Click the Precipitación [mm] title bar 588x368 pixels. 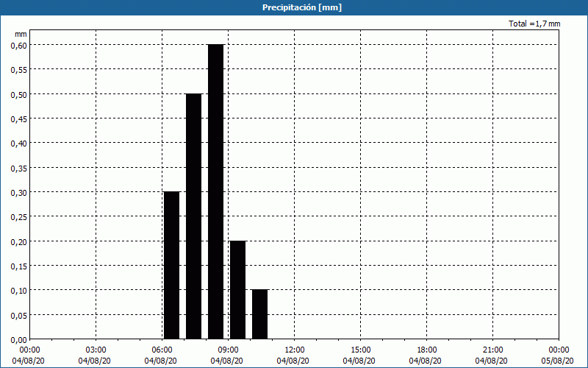(294, 7)
